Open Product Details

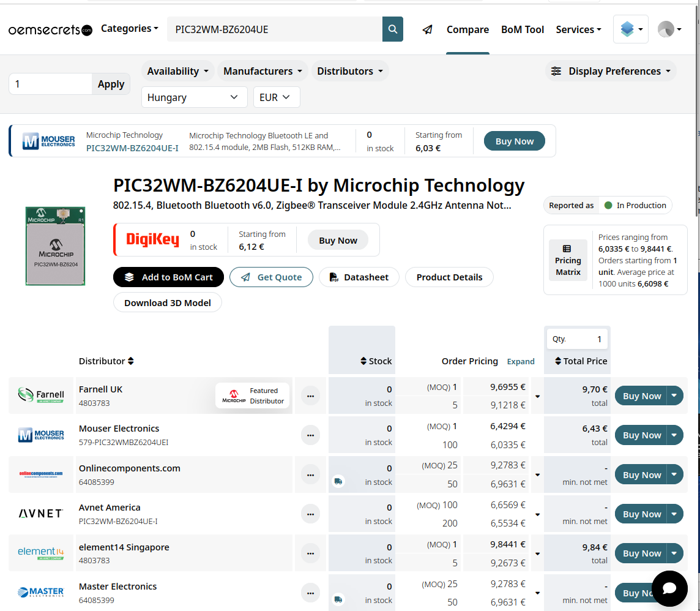[x=449, y=277]
